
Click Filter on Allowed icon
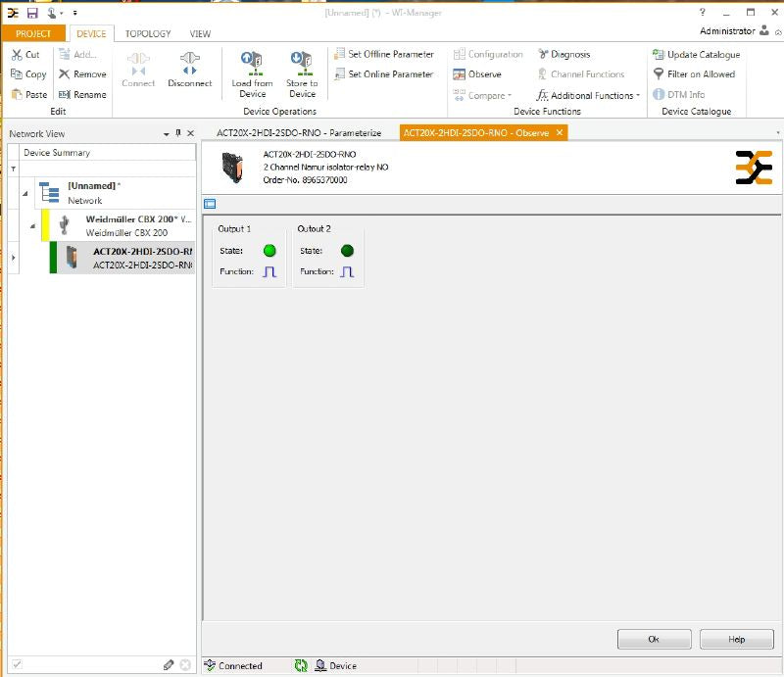(659, 74)
